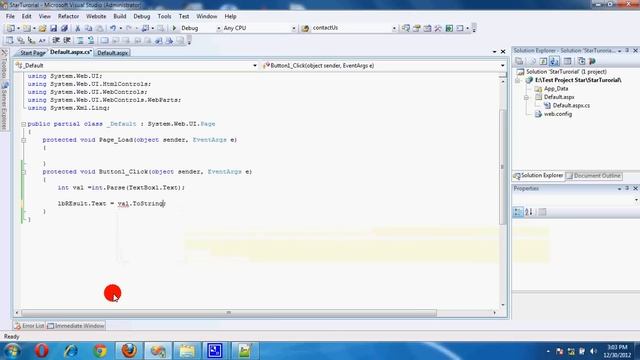This screenshot has height=360, width=640.
Task: Select Default.aspx.cs in Solution Explorer
Action: tap(567, 106)
